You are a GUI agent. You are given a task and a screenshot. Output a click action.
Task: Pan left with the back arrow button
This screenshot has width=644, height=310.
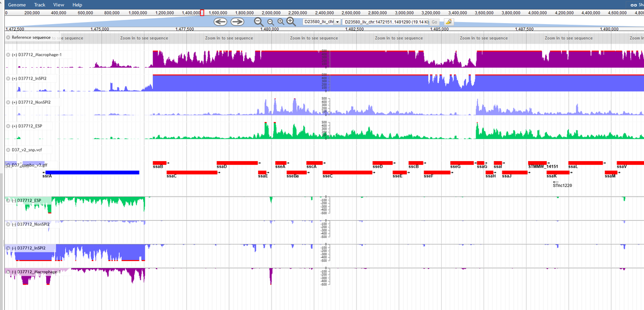[x=222, y=21]
